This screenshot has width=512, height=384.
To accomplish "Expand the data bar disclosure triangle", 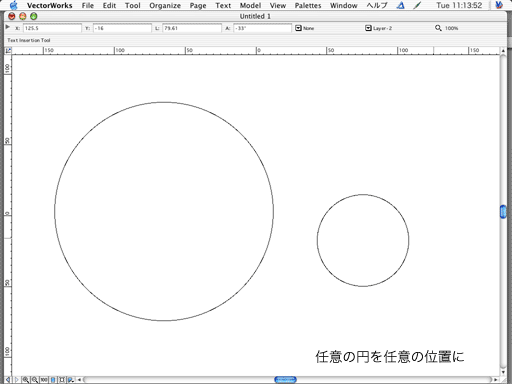I will tap(7, 27).
